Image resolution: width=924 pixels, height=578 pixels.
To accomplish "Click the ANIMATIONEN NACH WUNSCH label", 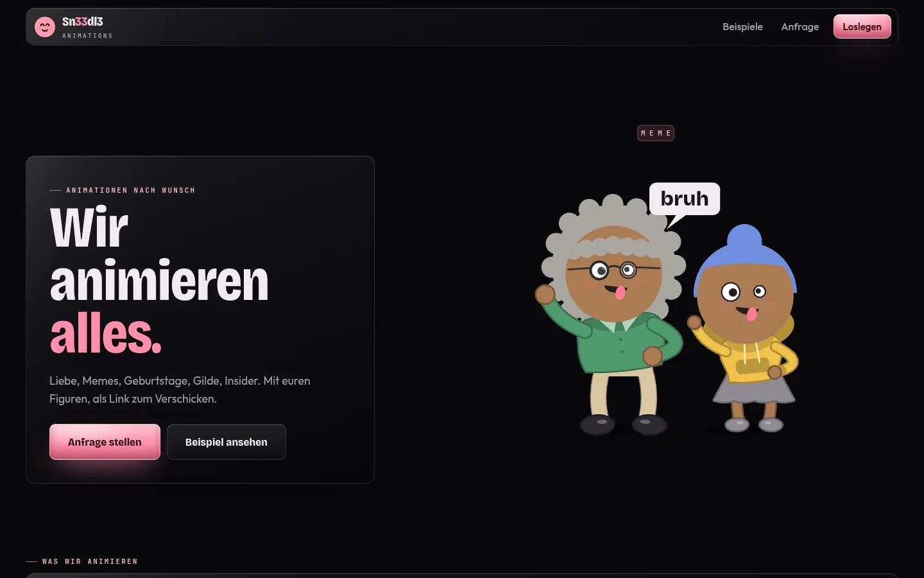I will (130, 190).
